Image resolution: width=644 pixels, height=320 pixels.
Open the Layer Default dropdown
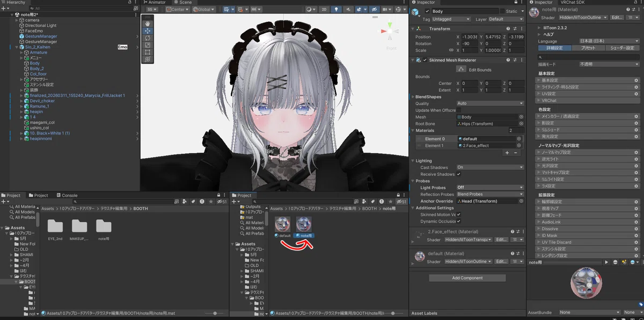(506, 19)
